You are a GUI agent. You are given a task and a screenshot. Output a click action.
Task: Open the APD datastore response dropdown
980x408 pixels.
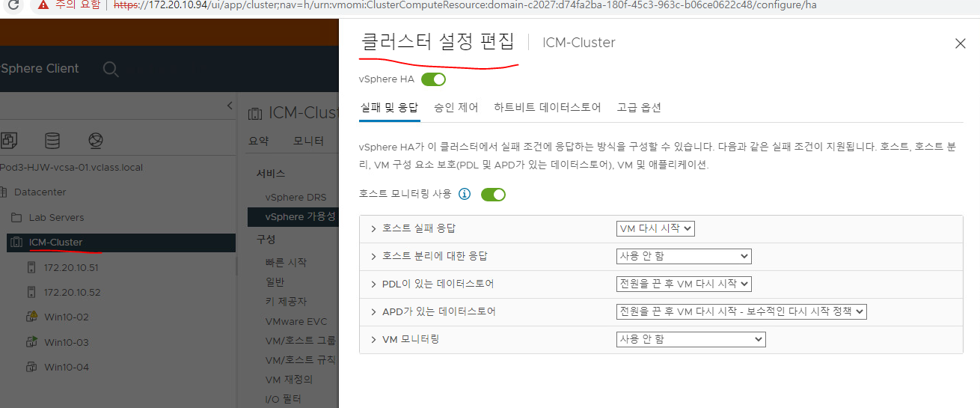coord(741,311)
